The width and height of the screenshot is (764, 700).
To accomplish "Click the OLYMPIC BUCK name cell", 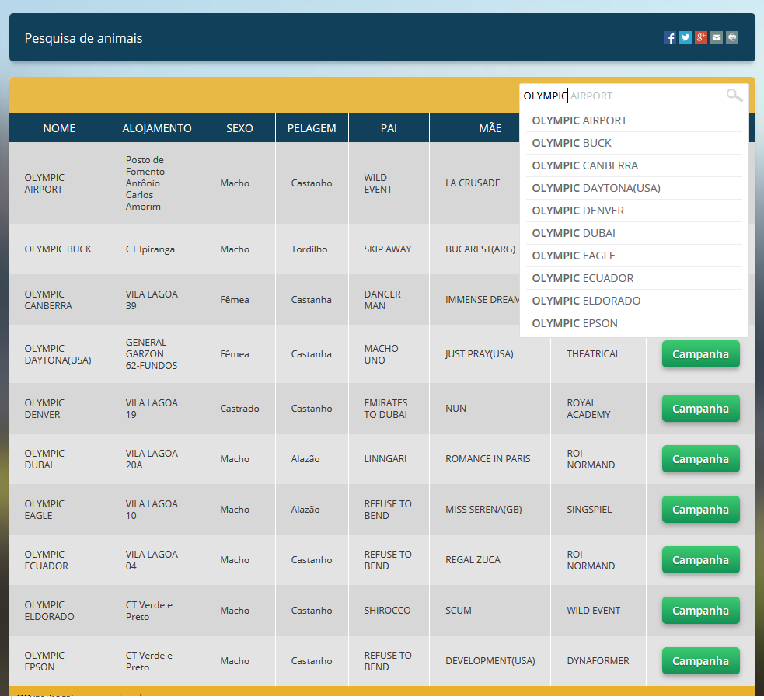I will (59, 249).
